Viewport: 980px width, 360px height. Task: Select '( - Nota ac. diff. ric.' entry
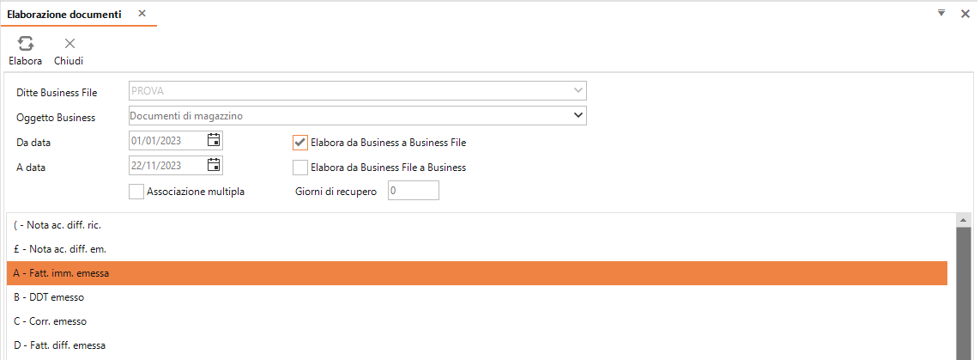click(477, 225)
